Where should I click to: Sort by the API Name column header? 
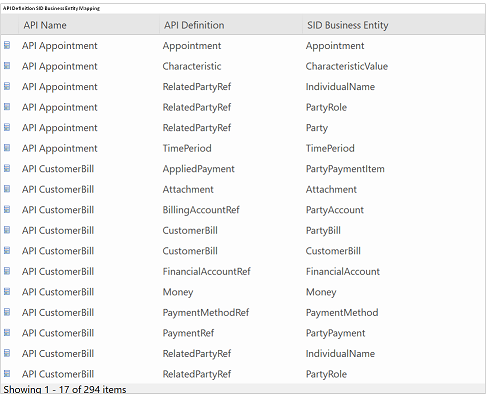(x=45, y=25)
